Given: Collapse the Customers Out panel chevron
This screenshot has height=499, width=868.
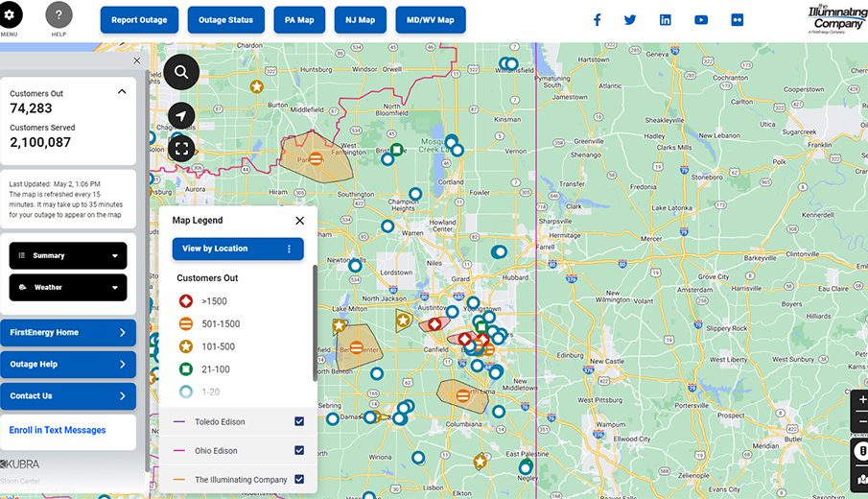Looking at the screenshot, I should pyautogui.click(x=121, y=92).
